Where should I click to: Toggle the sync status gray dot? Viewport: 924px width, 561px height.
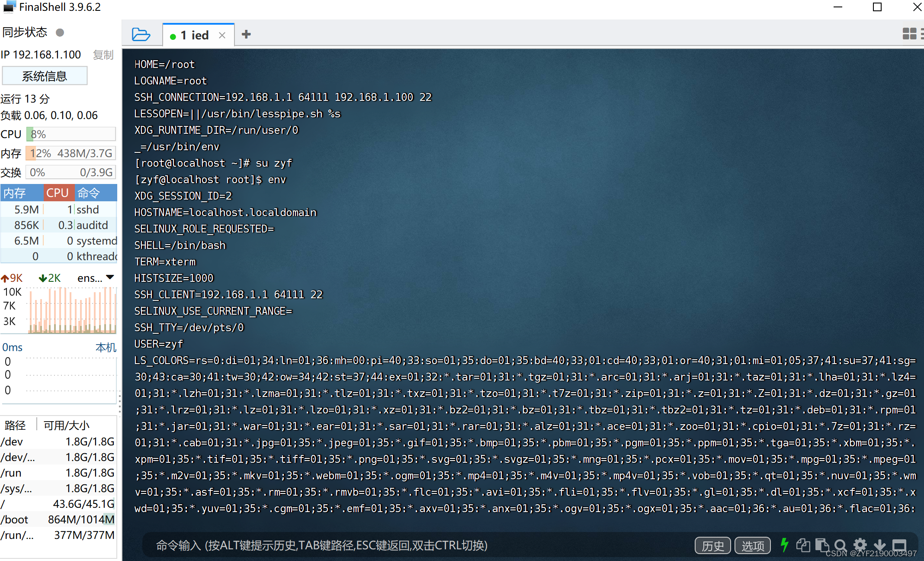(60, 32)
